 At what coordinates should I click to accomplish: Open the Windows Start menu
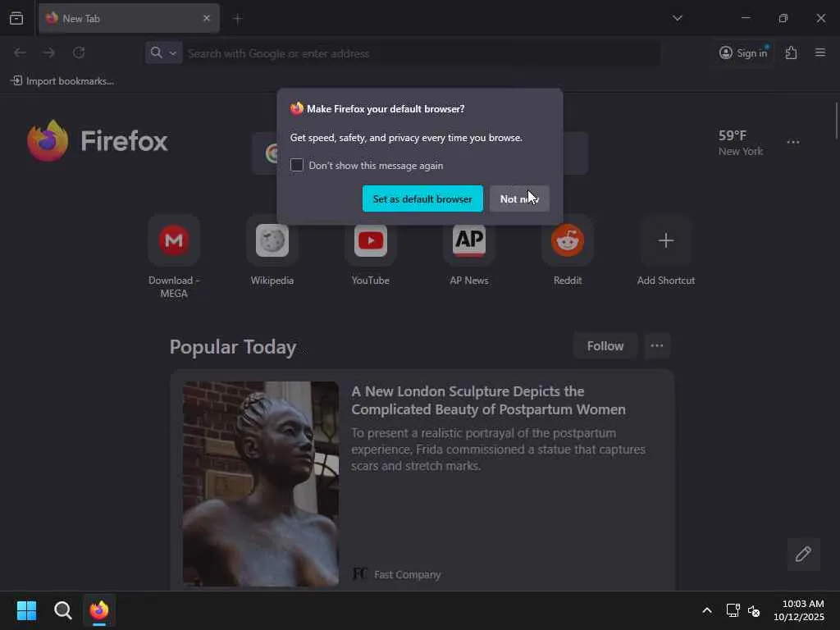pyautogui.click(x=26, y=610)
